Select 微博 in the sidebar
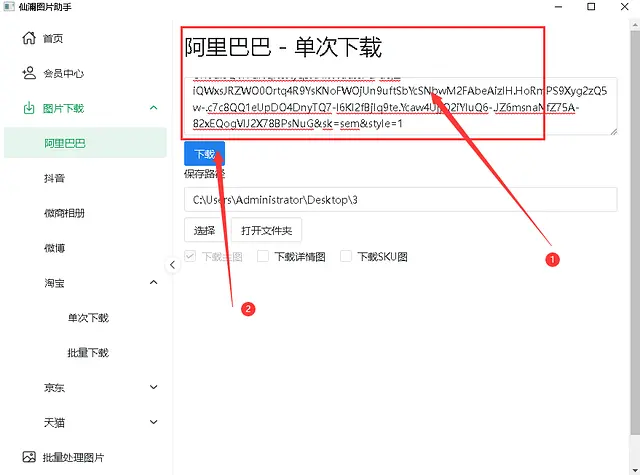Viewport: 640px width, 475px height. point(54,248)
